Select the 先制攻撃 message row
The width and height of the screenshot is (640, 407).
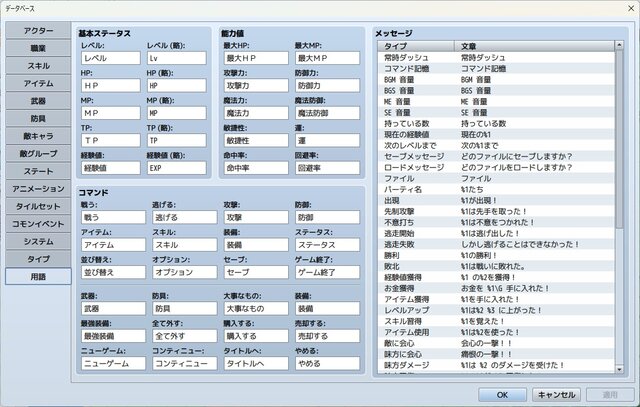tap(496, 211)
